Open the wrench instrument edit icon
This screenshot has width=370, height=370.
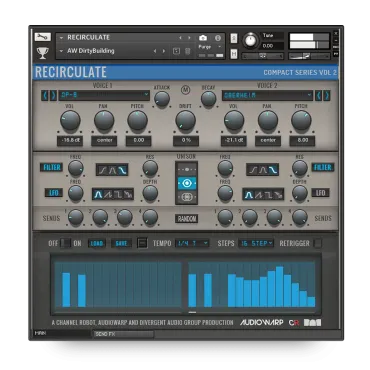click(x=43, y=37)
